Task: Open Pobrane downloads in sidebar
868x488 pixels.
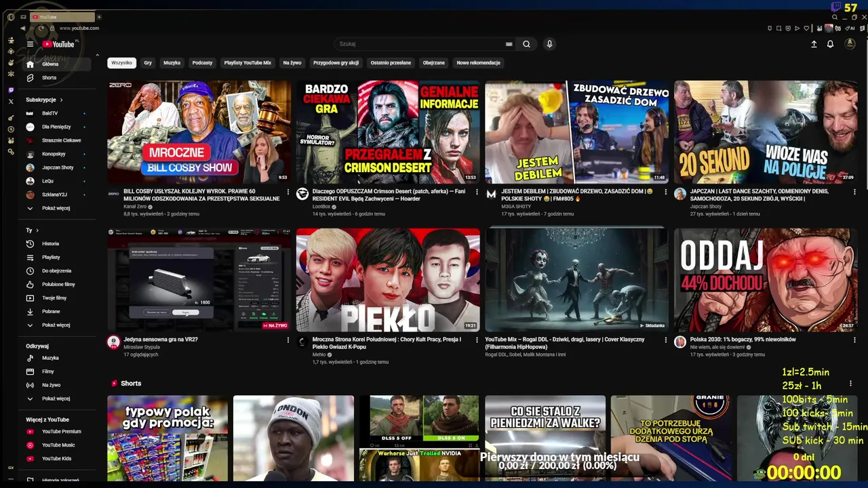Action: tap(57, 312)
